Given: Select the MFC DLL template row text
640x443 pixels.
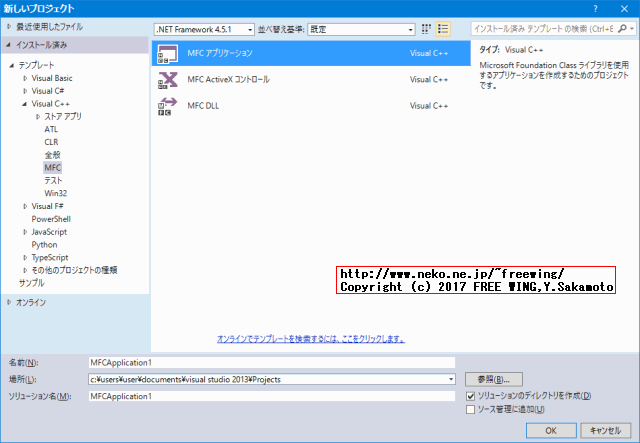Looking at the screenshot, I should (203, 106).
